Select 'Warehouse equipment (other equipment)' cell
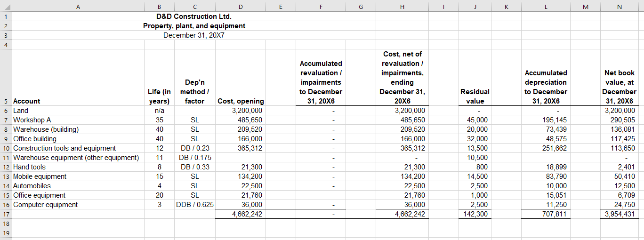This screenshot has width=644, height=240. [x=78, y=158]
